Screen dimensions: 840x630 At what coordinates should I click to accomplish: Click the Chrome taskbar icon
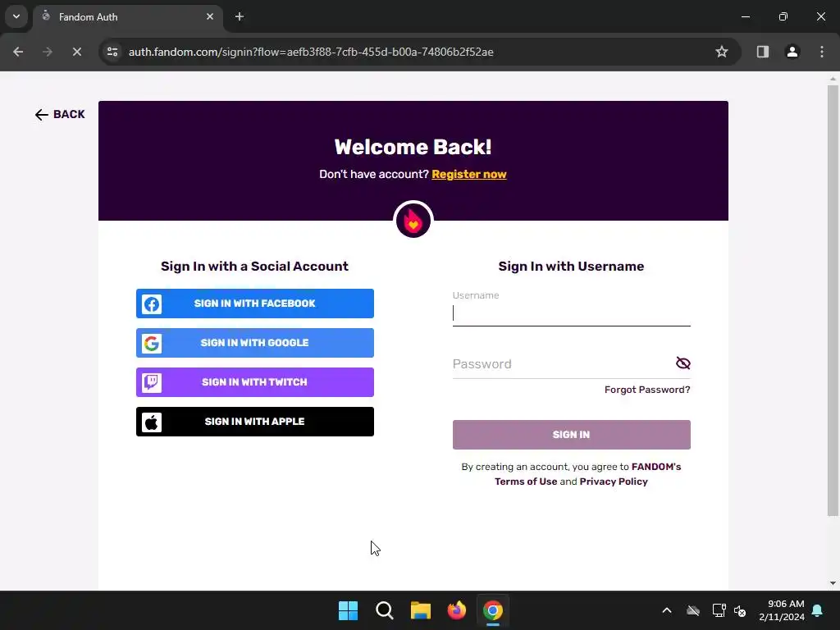click(493, 610)
